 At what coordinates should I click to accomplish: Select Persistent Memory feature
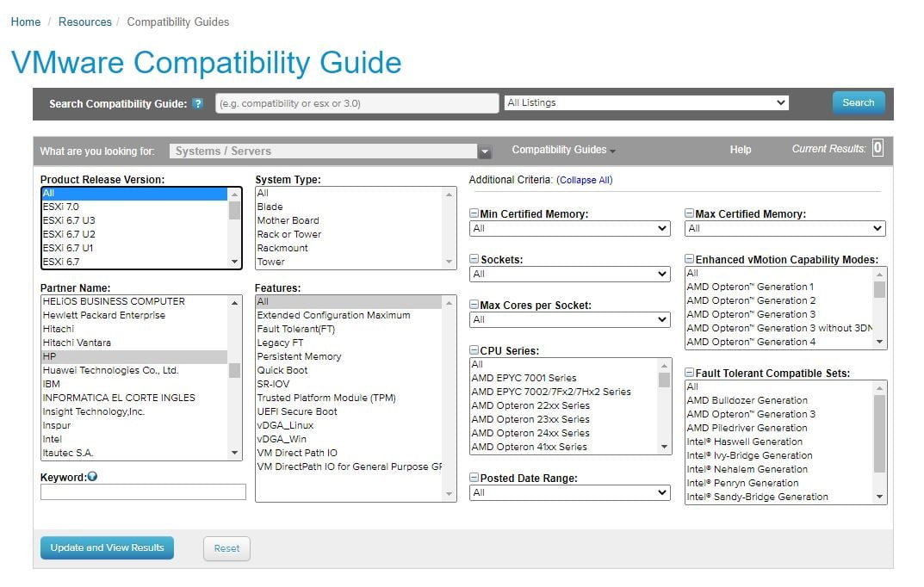[349, 356]
